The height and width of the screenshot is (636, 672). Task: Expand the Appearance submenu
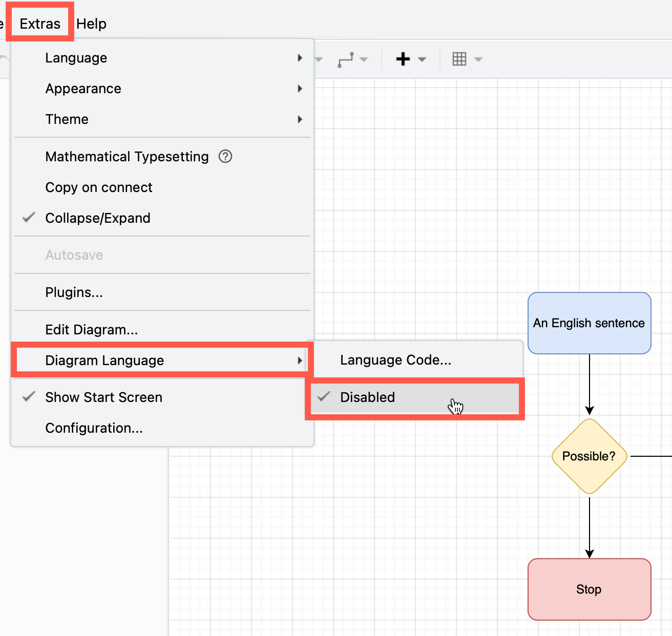coord(83,88)
